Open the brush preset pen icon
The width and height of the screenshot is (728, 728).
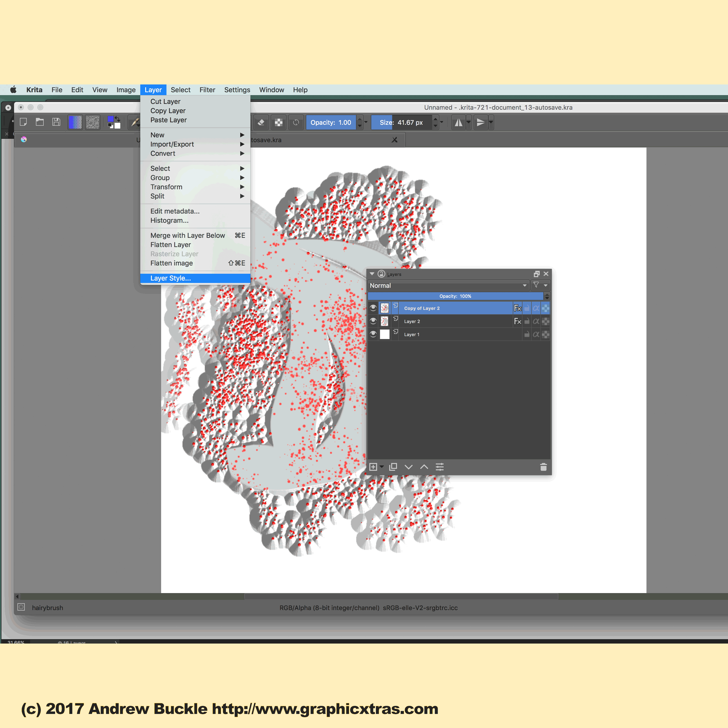pyautogui.click(x=134, y=123)
